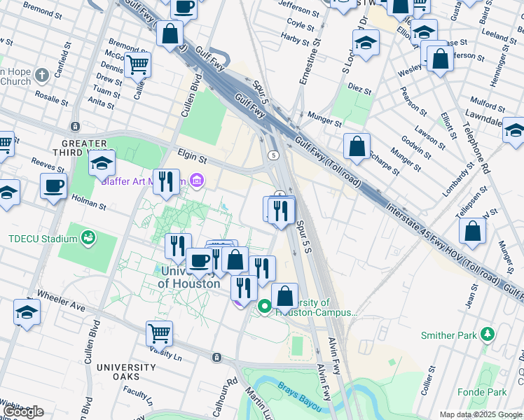Click the restaurant marker beside Blaffer Art Museum
This screenshot has height=420, width=524.
tap(166, 183)
